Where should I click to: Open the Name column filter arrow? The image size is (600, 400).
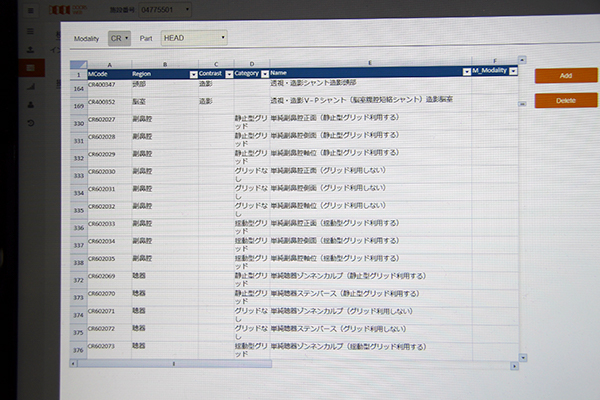(x=466, y=73)
